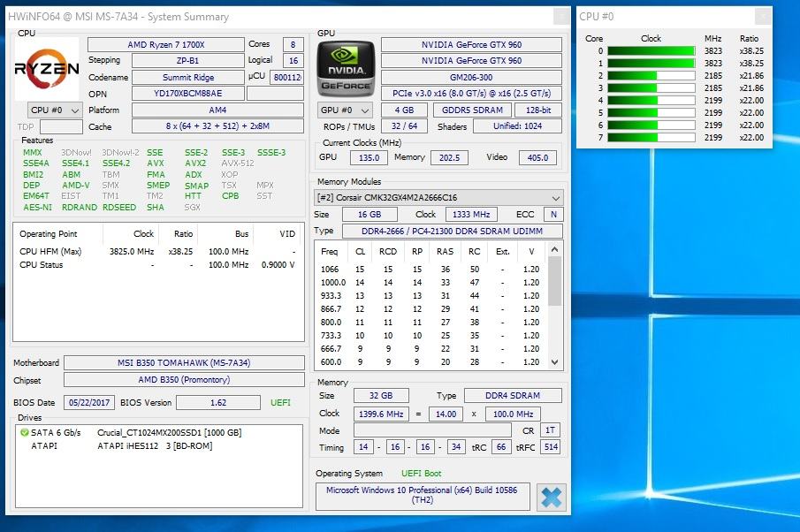This screenshot has height=532, width=800.
Task: Click the ATAPI iHES112 BD-ROM drive entry
Action: [155, 445]
